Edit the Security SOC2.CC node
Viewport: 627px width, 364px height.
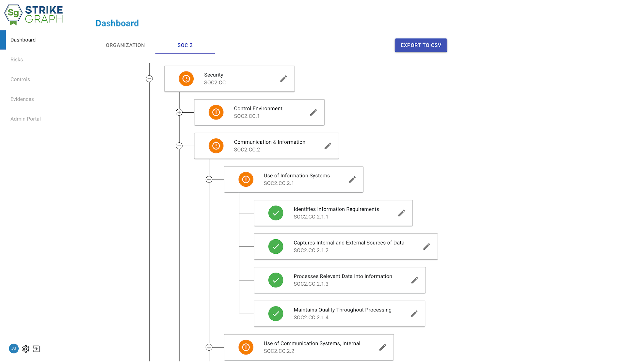coord(283,79)
